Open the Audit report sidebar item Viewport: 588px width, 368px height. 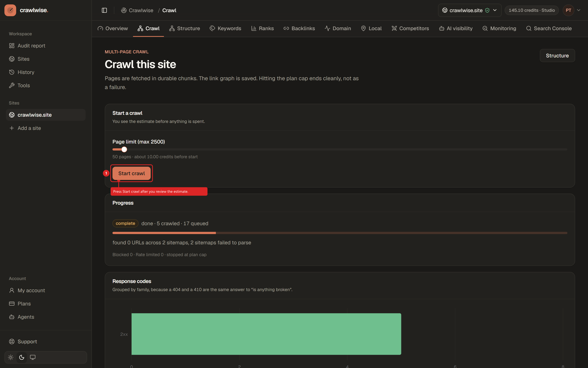pos(46,46)
